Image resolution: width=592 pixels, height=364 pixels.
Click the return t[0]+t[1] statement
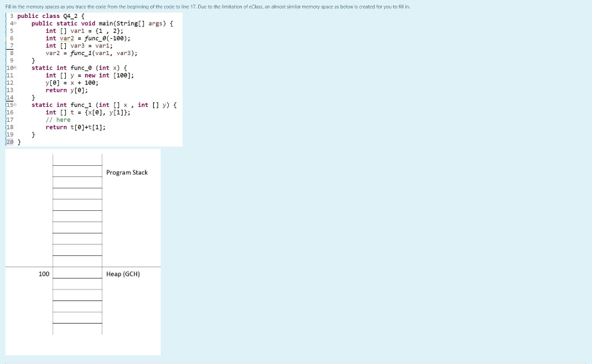(x=76, y=127)
